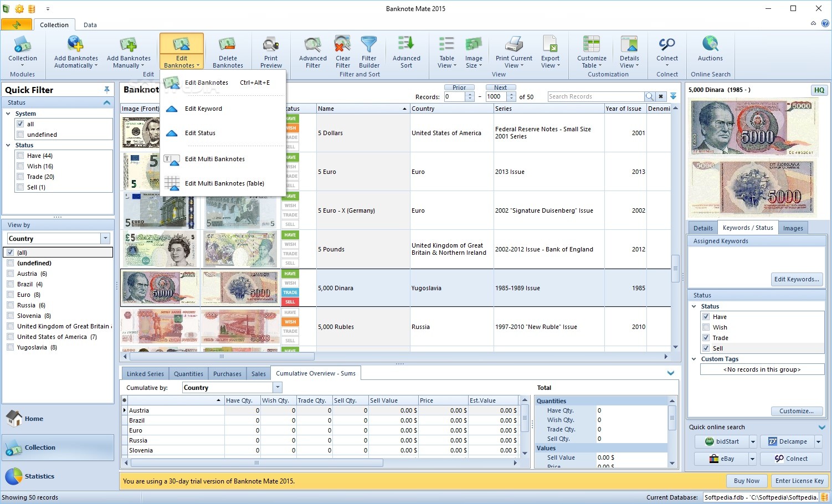
Task: Check the Austria (6) country filter
Action: [11, 274]
